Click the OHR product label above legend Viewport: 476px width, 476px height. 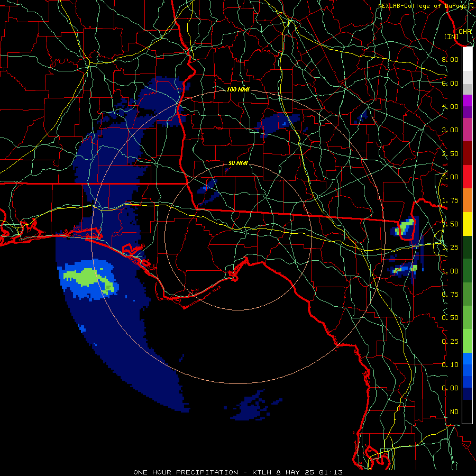point(465,31)
